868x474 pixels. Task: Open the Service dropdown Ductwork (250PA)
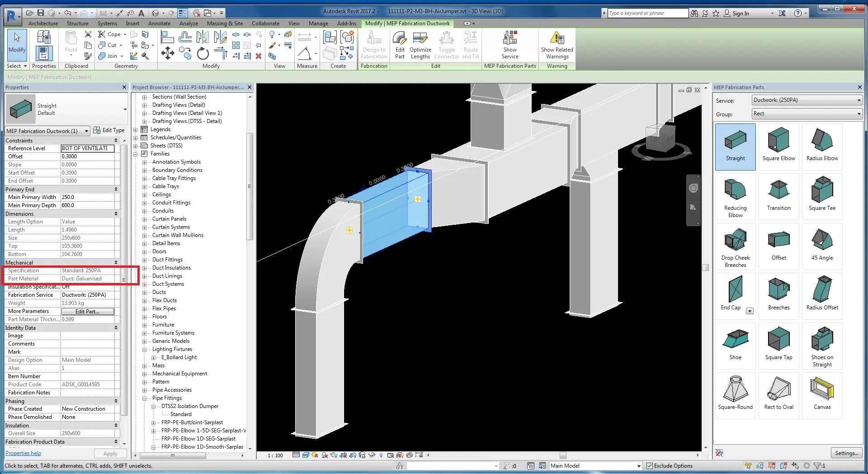pyautogui.click(x=807, y=100)
